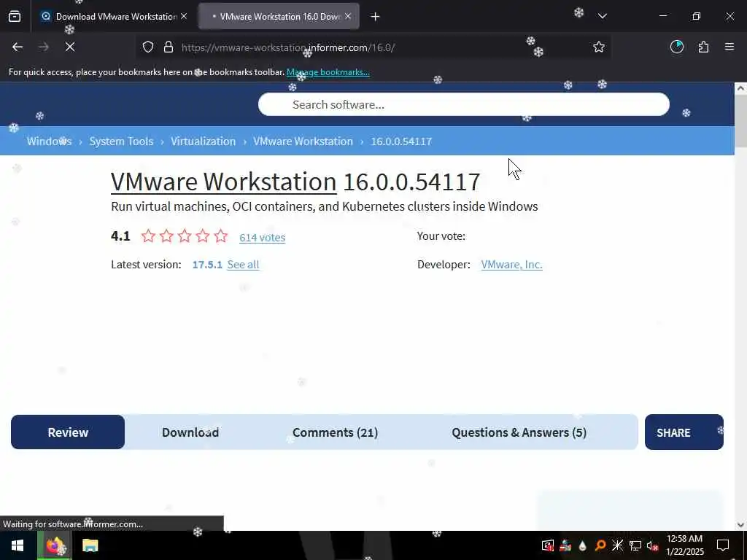Bookmark this page with the star
The image size is (747, 560).
click(x=599, y=47)
